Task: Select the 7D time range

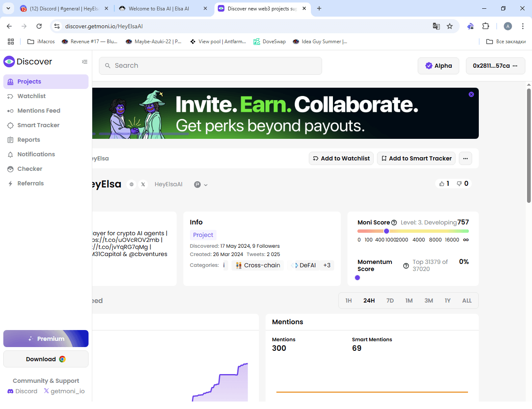Action: 390,301
